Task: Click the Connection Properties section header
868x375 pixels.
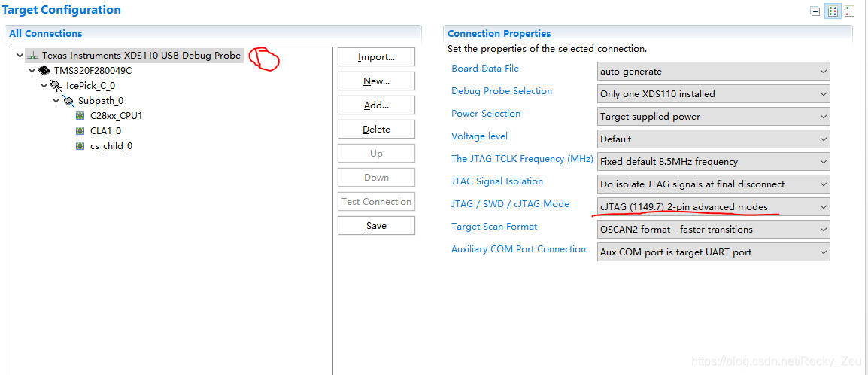Action: coord(499,34)
